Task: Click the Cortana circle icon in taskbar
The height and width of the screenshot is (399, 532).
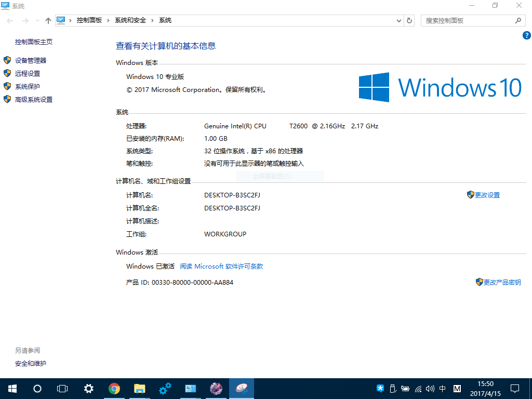Action: pos(37,389)
